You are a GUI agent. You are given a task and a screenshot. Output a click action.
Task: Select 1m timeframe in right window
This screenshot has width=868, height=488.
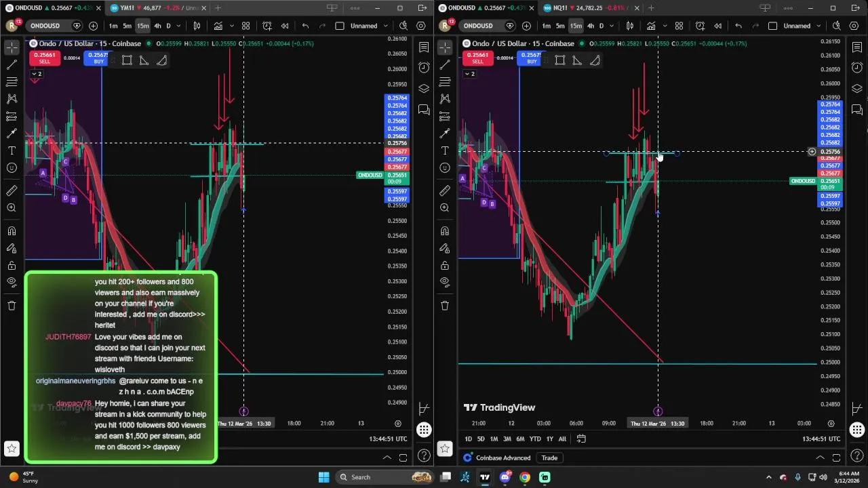[546, 26]
